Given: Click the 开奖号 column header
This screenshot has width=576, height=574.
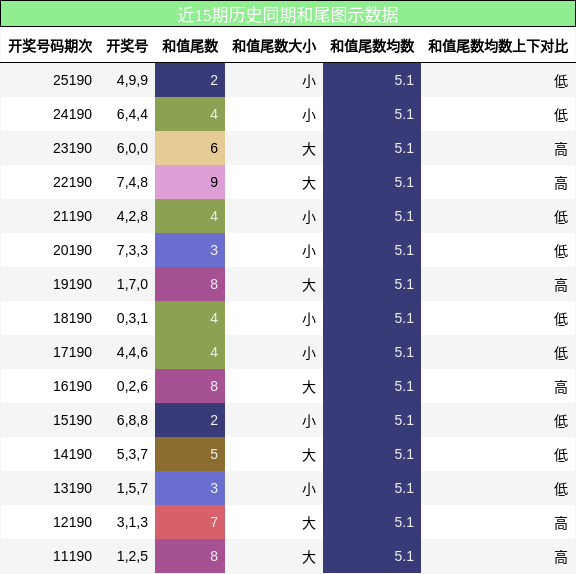Looking at the screenshot, I should (127, 46).
